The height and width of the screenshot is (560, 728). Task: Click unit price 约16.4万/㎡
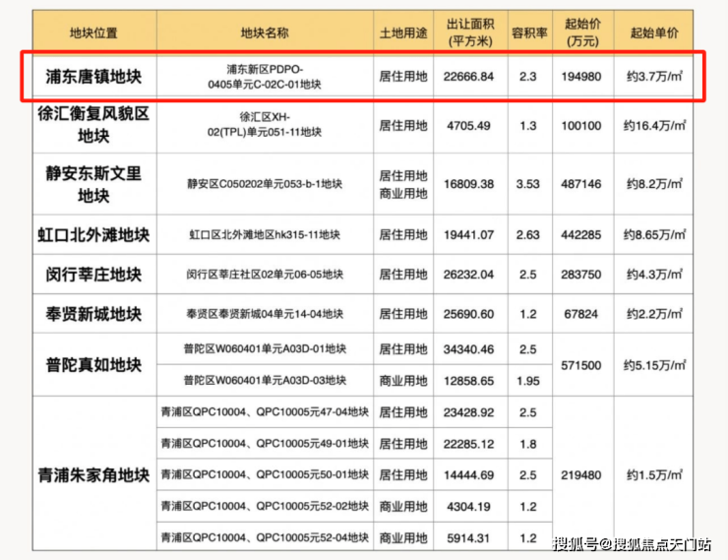click(x=654, y=125)
